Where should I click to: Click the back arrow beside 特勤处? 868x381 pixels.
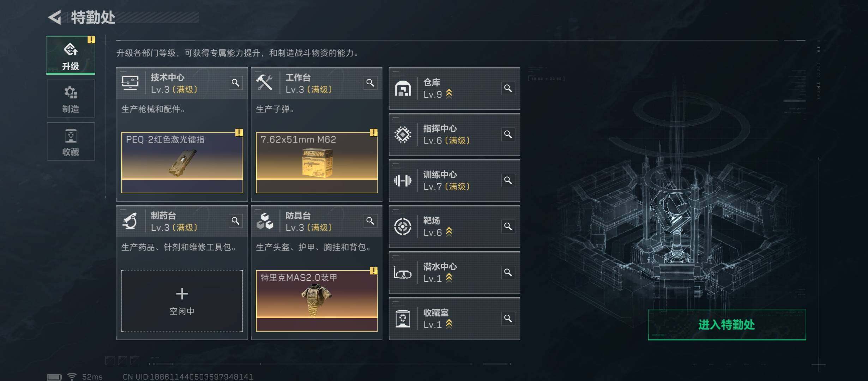55,17
